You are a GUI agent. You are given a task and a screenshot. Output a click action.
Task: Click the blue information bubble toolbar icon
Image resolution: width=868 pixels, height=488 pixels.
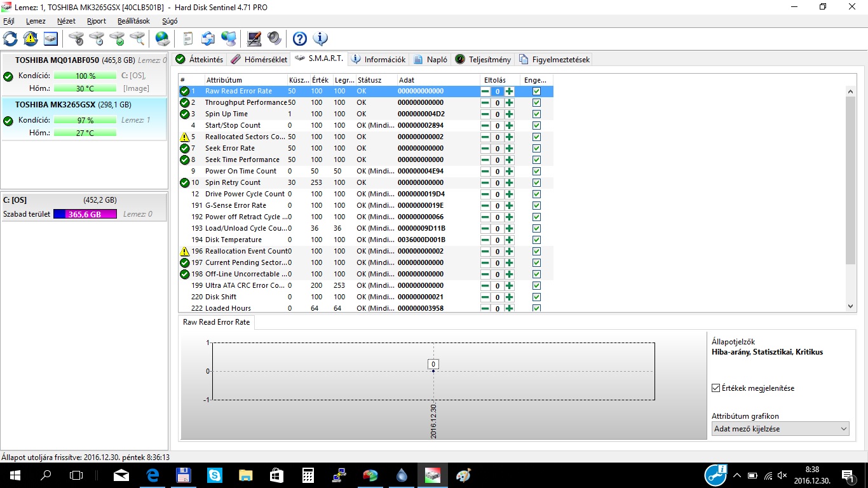pos(320,39)
